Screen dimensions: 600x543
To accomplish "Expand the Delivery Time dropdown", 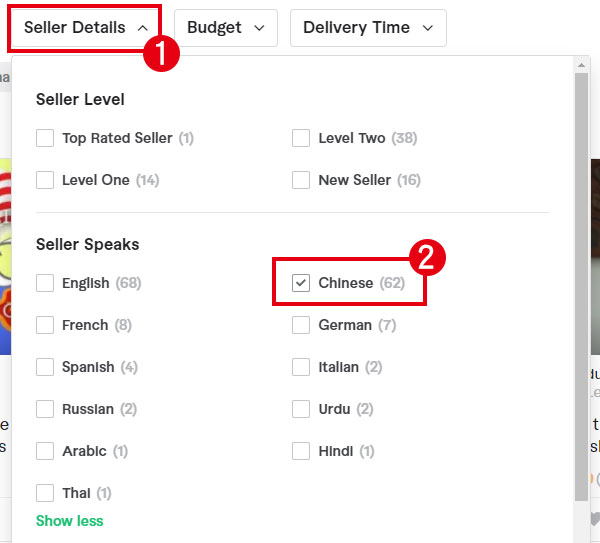I will 368,28.
